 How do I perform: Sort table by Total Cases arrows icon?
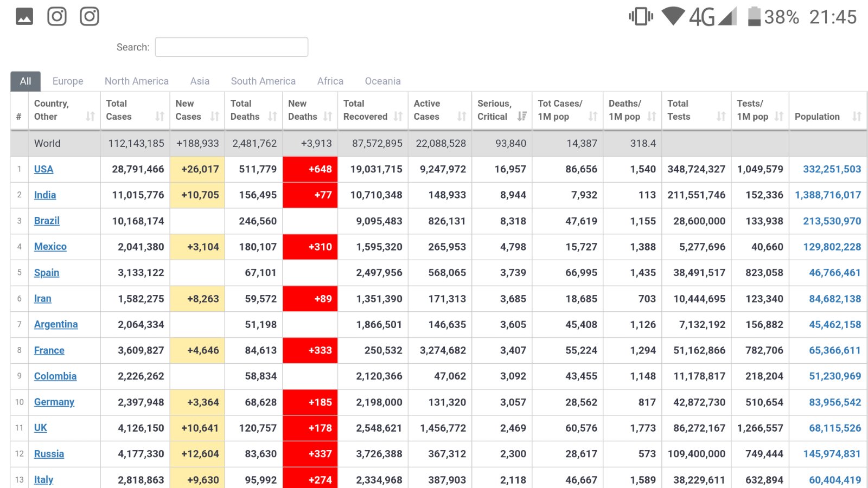coord(159,117)
